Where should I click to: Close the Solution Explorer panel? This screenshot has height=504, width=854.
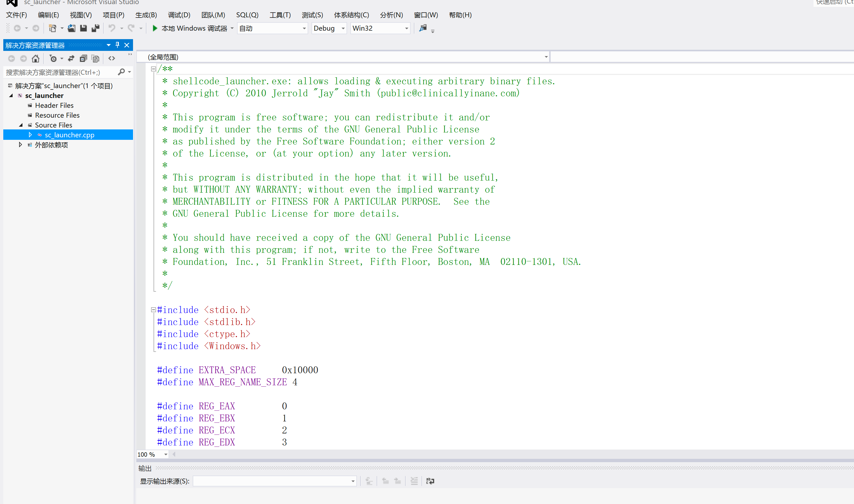coord(127,45)
